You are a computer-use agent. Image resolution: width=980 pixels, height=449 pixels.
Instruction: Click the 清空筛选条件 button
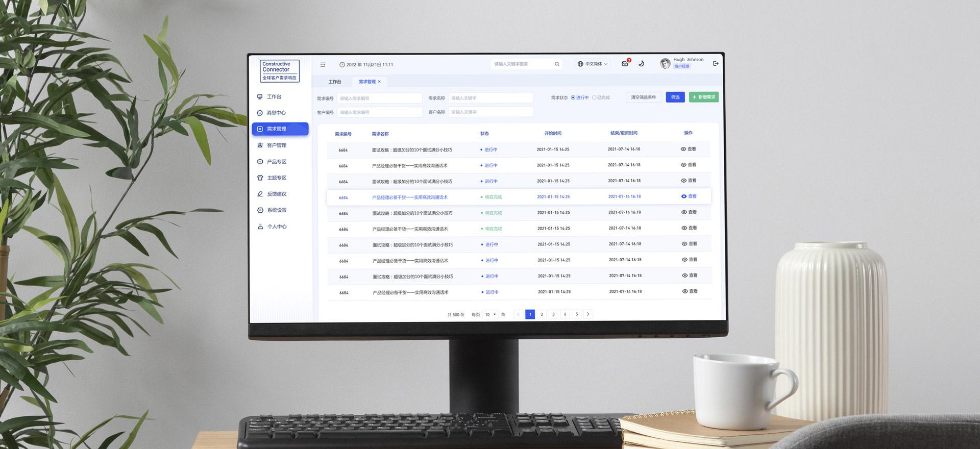click(x=644, y=97)
